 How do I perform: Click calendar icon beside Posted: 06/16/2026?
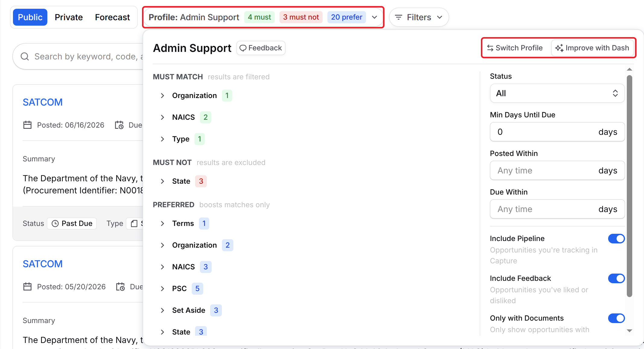tap(27, 125)
